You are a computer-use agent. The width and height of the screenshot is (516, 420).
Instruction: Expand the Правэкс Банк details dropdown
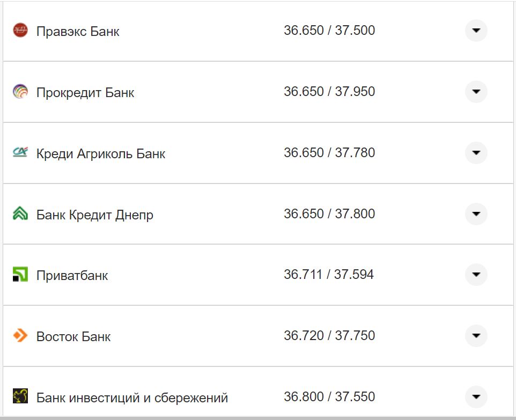point(476,31)
